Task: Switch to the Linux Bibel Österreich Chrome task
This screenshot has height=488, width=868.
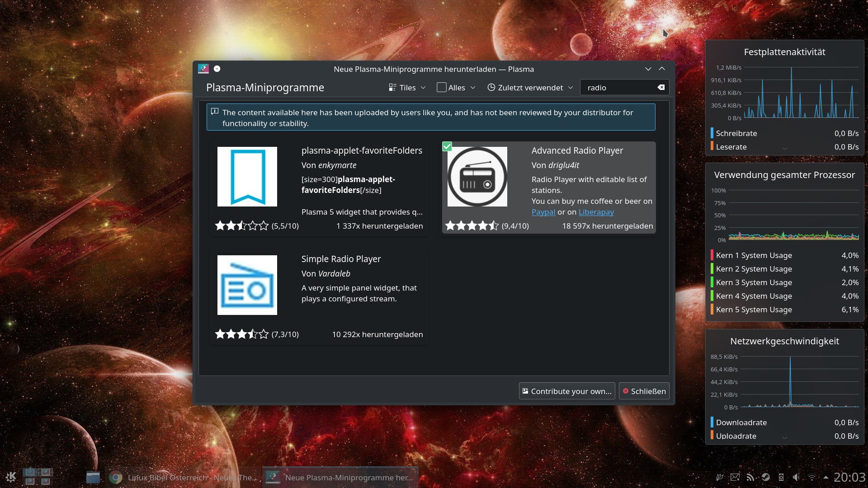Action: tap(183, 477)
